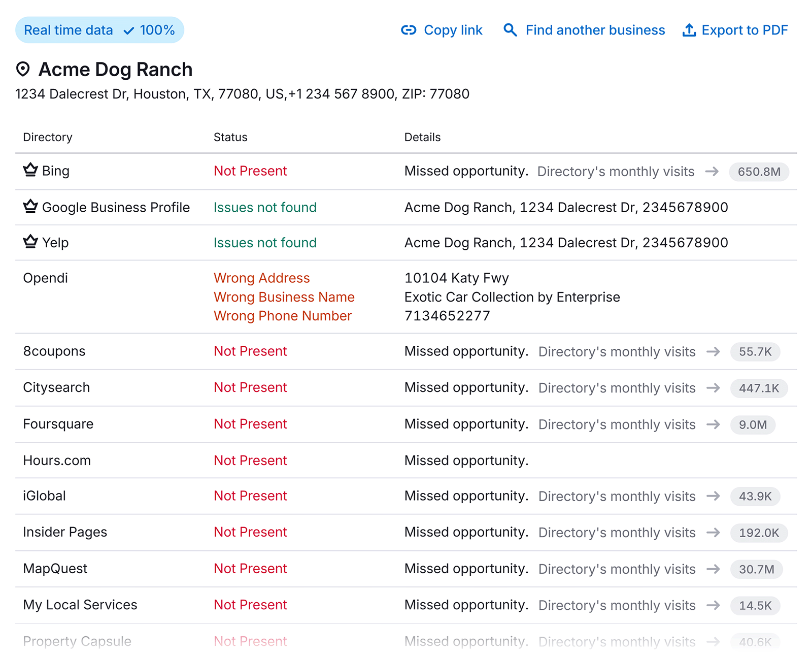Select Find another business
Image resolution: width=812 pixels, height=658 pixels.
click(x=595, y=30)
